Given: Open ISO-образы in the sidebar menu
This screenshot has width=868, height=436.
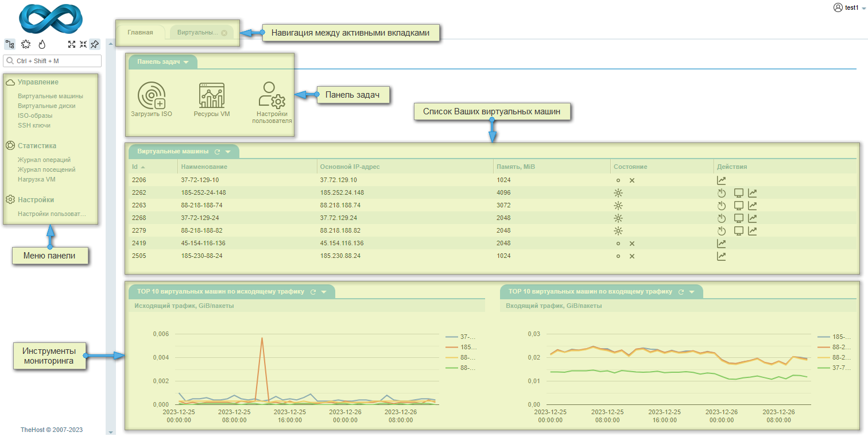Looking at the screenshot, I should coord(35,115).
